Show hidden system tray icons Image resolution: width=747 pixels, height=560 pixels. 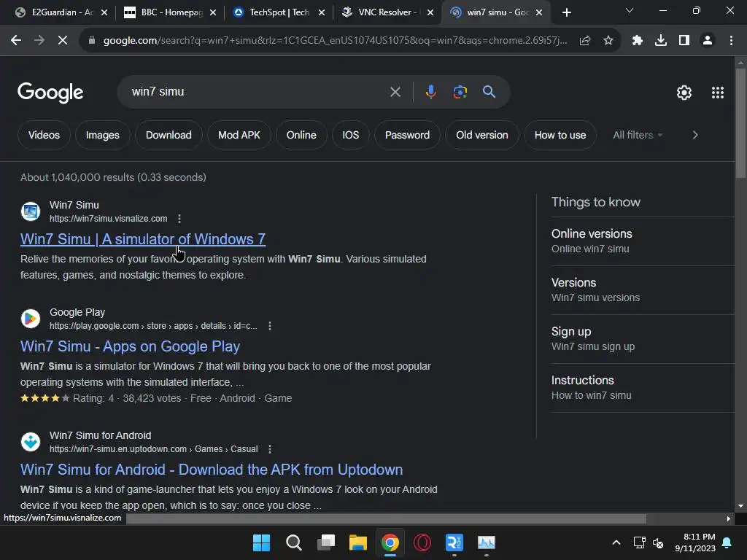(616, 542)
